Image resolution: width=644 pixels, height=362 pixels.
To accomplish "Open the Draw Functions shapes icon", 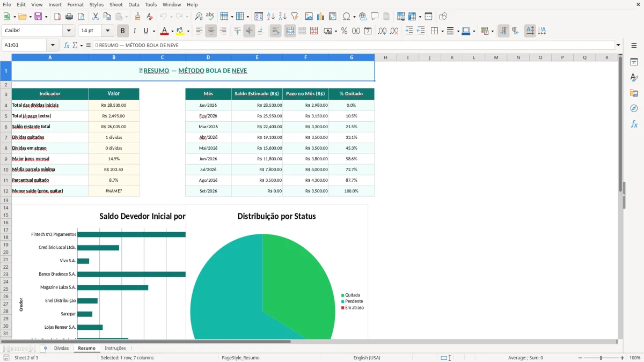I will 443,17.
